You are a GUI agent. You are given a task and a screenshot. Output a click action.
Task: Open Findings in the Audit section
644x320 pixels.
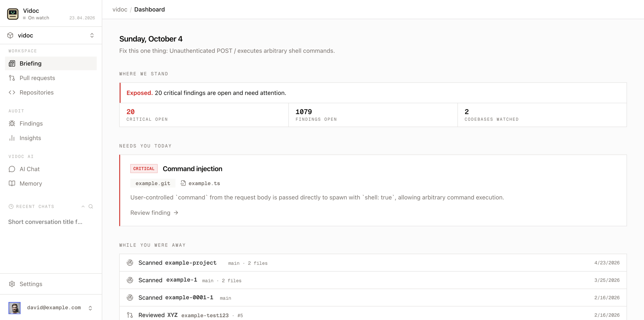[x=51, y=124]
